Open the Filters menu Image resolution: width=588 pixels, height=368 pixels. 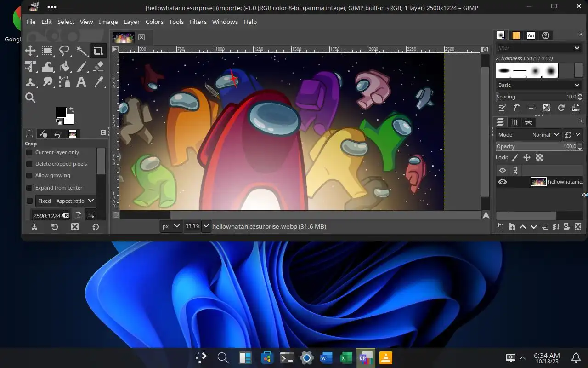click(x=198, y=22)
